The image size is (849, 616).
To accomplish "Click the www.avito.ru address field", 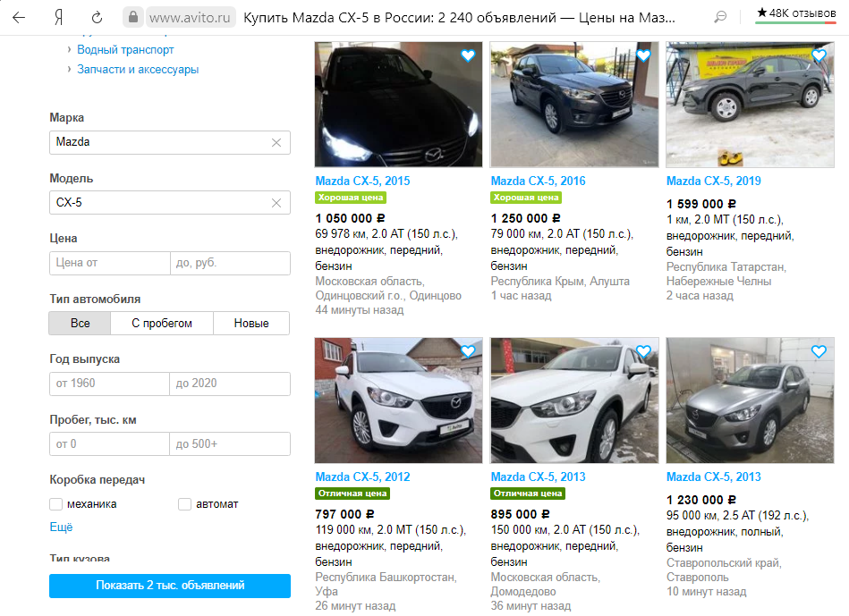I will point(190,17).
